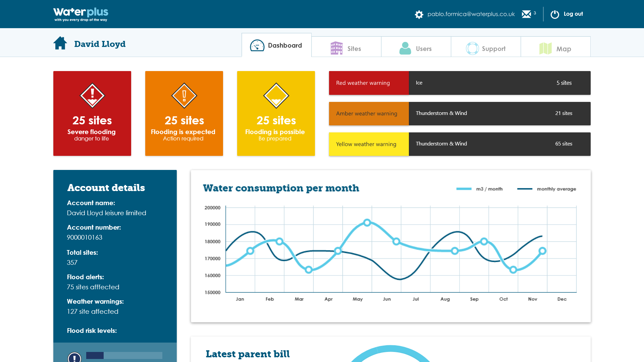
Task: Click the flood risk exclamation circle icon
Action: [x=74, y=357]
